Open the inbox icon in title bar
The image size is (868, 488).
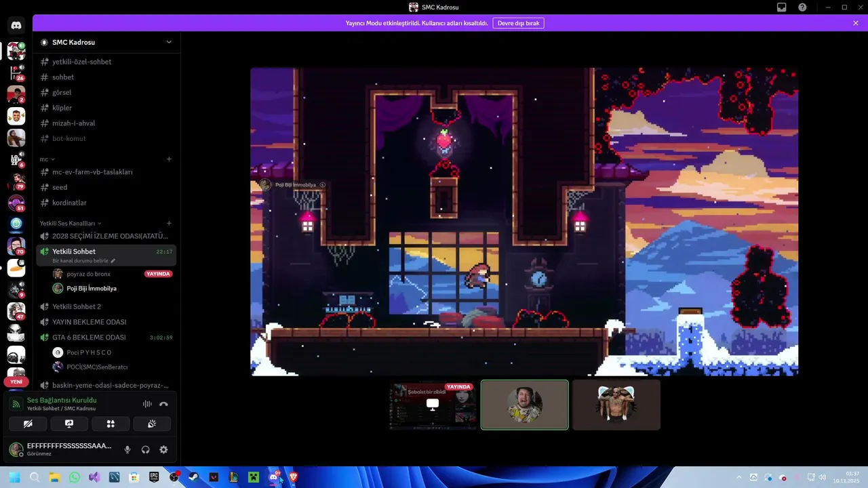point(781,7)
